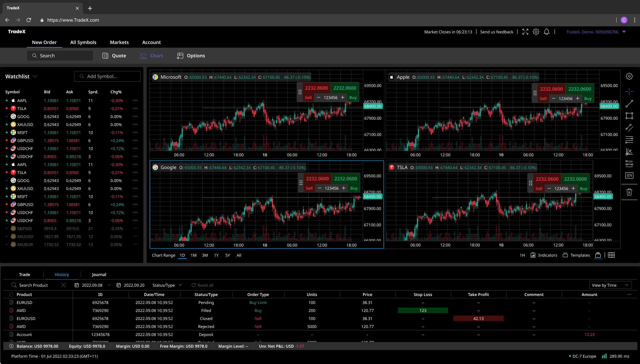Image resolution: width=640 pixels, height=364 pixels.
Task: Switch chart grid layout
Action: click(612, 255)
